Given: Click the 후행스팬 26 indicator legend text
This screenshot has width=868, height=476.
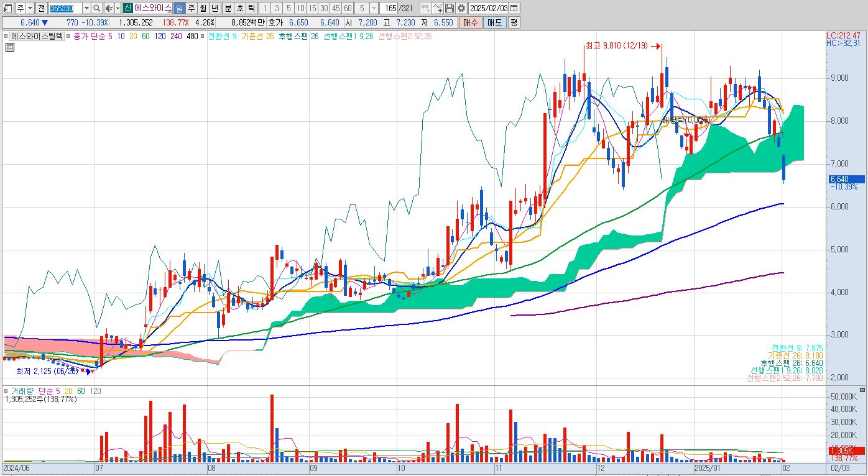Looking at the screenshot, I should [x=298, y=36].
